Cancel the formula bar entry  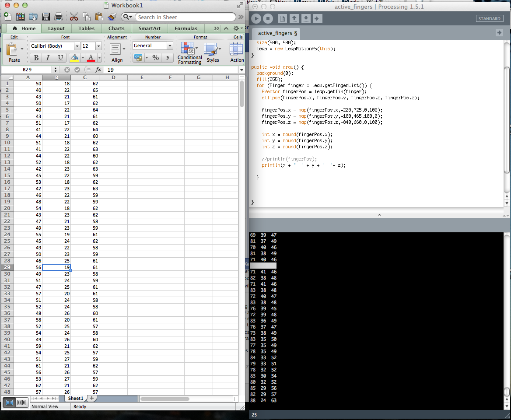[x=67, y=70]
